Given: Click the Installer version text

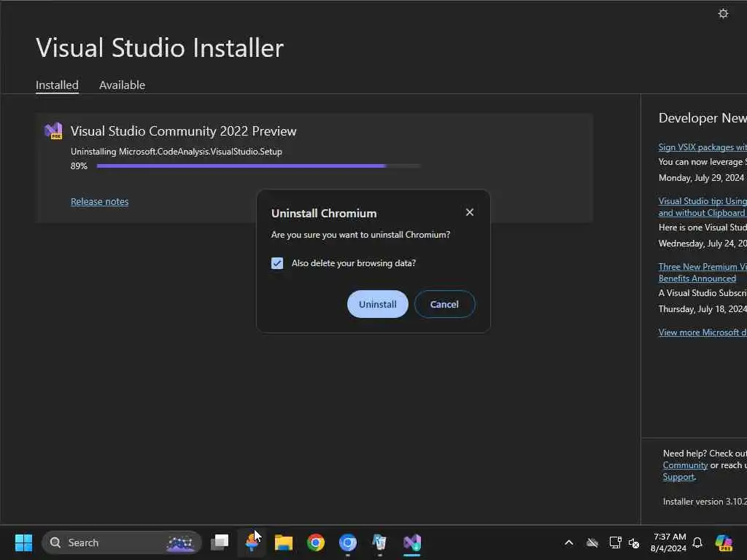Looking at the screenshot, I should point(705,502).
